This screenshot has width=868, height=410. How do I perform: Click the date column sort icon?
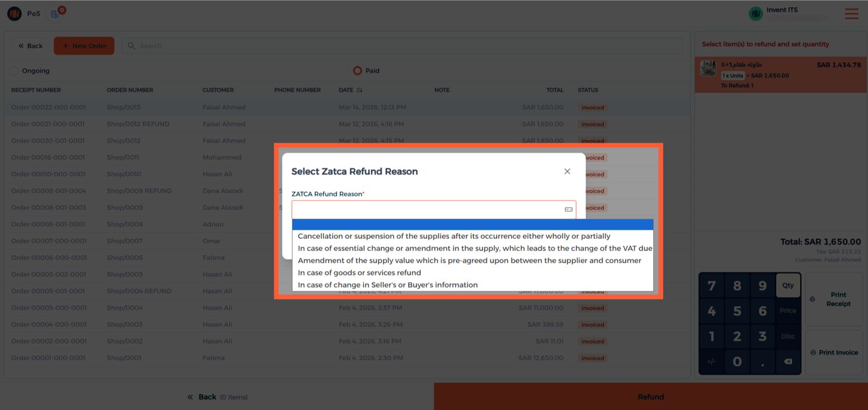click(359, 90)
